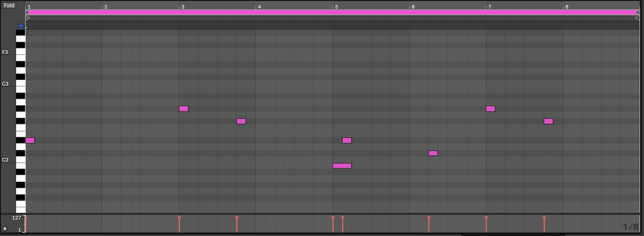Select the F#2 note late in bar 3
Viewport: 644px width, 236px height.
point(241,121)
